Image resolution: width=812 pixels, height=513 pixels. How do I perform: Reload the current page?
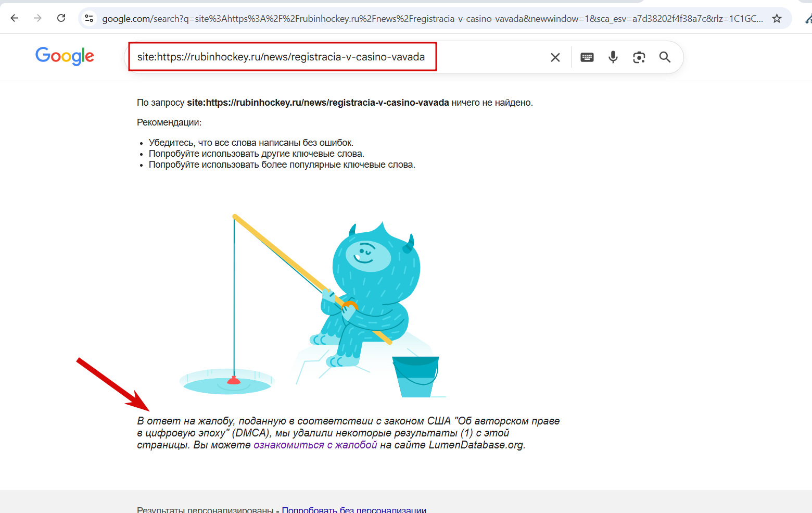point(61,18)
